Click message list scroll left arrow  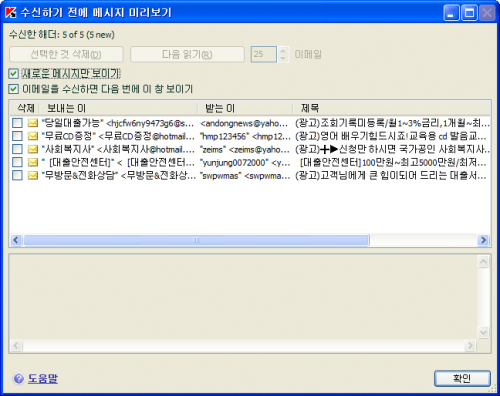coord(16,240)
